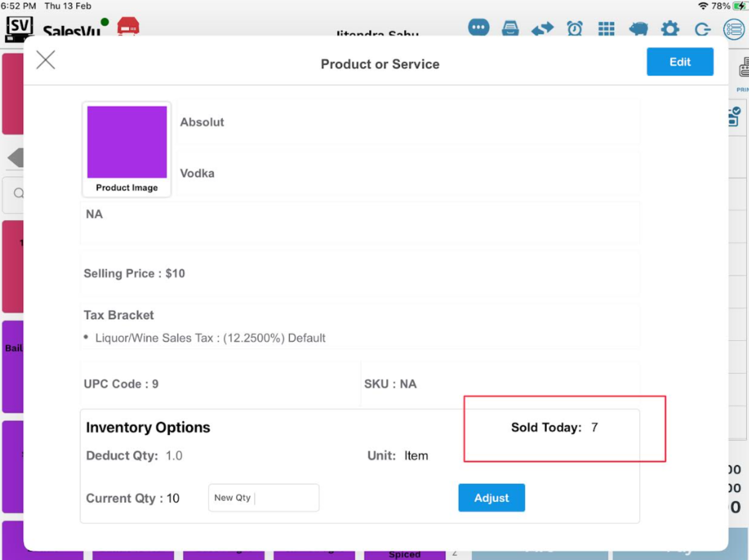Click the refresh/logout arrow icon

coord(702,29)
